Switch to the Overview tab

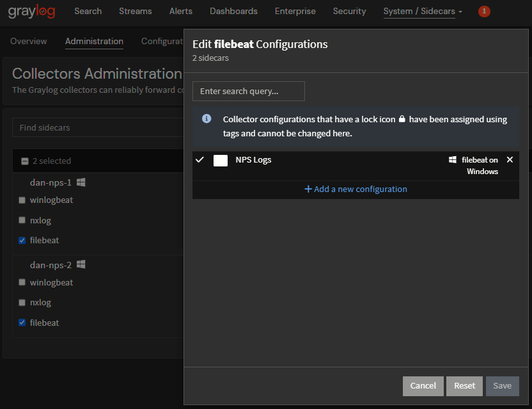click(x=29, y=41)
